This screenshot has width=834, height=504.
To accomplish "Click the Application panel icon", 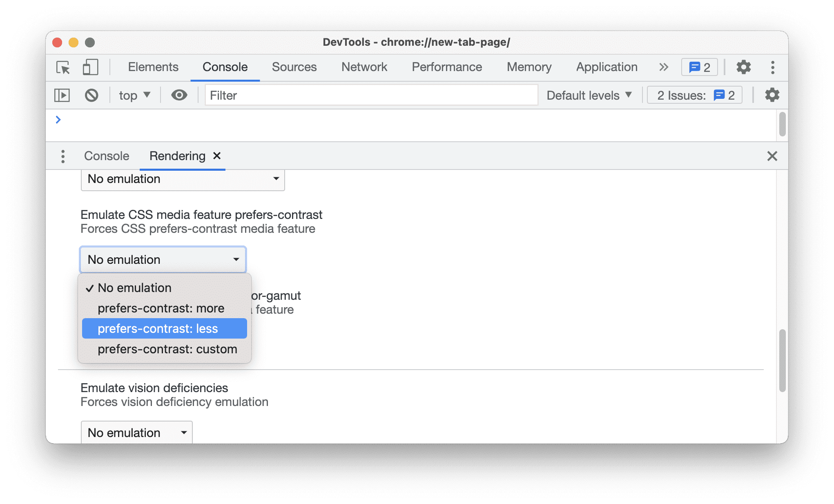I will point(607,67).
